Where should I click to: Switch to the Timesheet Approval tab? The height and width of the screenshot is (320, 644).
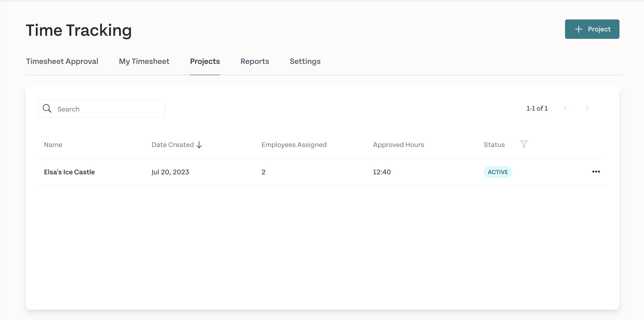[x=62, y=61]
